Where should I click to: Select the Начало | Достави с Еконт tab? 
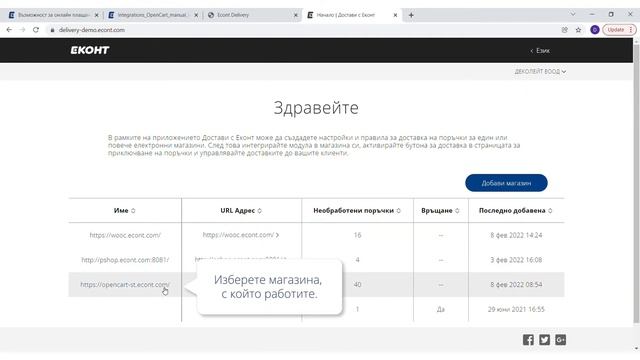click(x=352, y=15)
